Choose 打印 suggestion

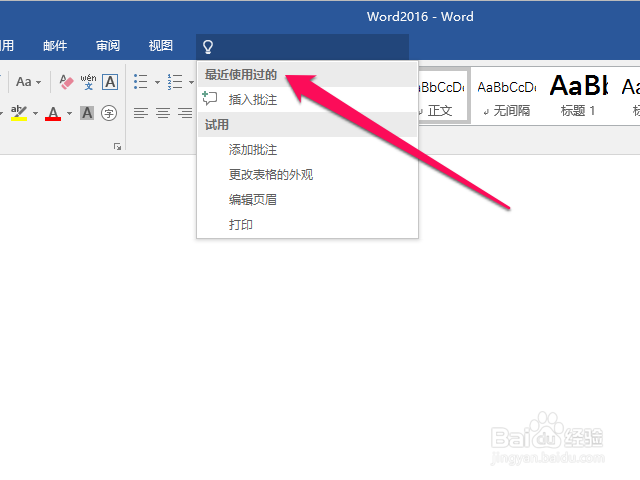[x=307, y=224]
